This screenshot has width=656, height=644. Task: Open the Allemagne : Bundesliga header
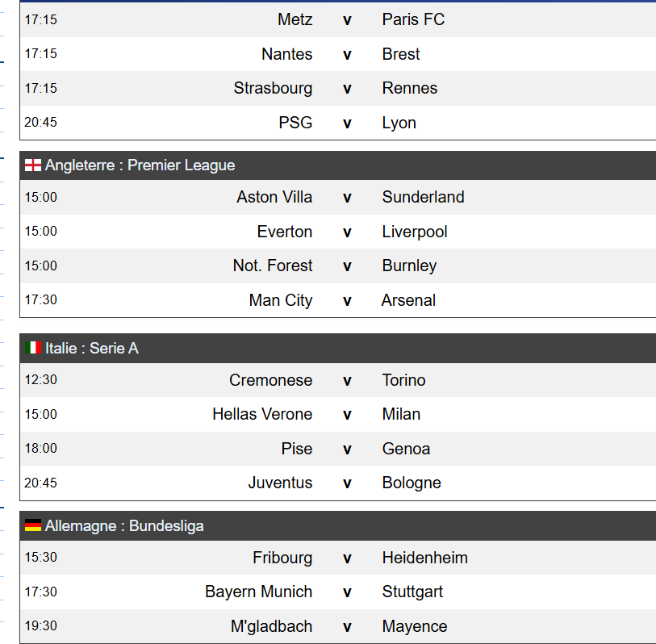click(x=124, y=525)
